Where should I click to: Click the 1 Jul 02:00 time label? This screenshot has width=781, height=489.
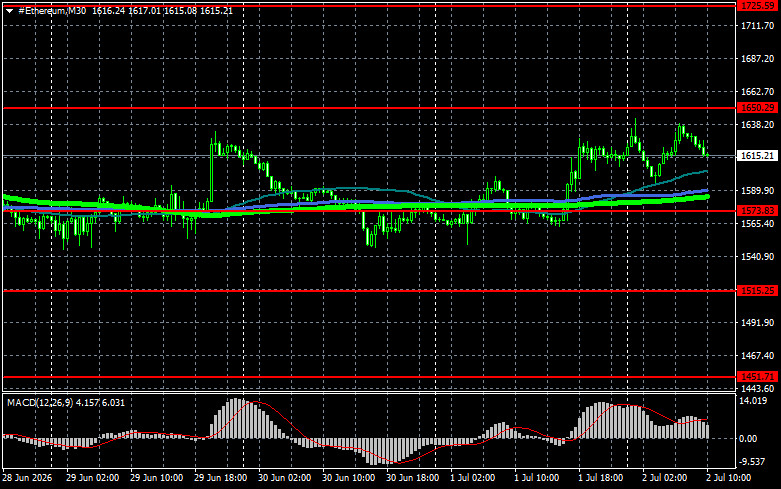pos(473,478)
